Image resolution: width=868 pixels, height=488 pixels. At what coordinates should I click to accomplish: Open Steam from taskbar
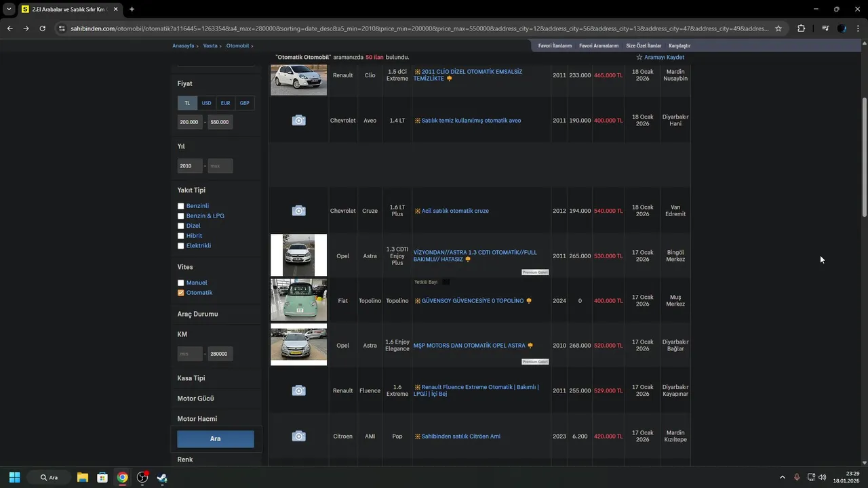click(x=162, y=477)
